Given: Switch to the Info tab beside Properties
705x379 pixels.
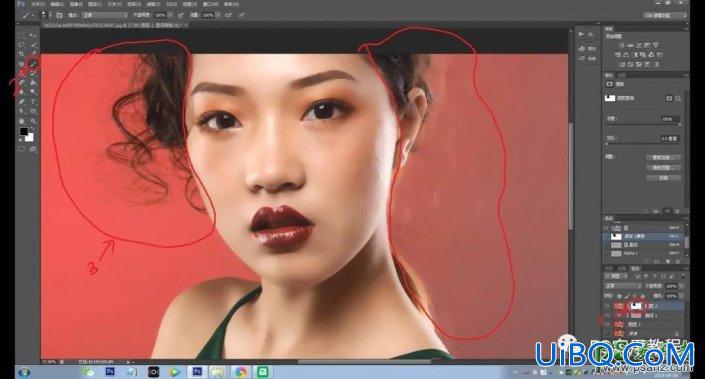Looking at the screenshot, I should (x=621, y=75).
